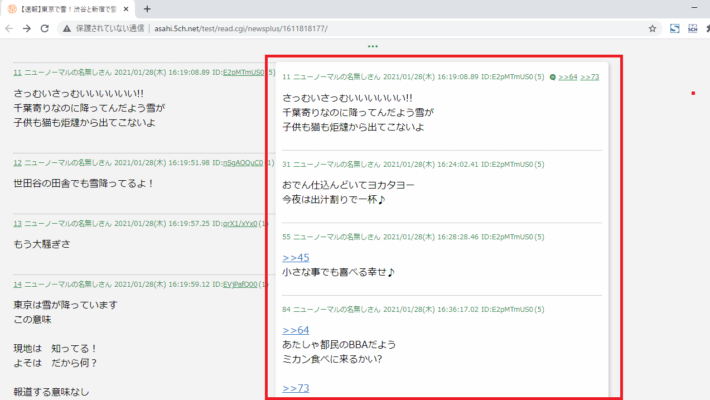Click text 報道する意味なし in post 14

tap(51, 392)
